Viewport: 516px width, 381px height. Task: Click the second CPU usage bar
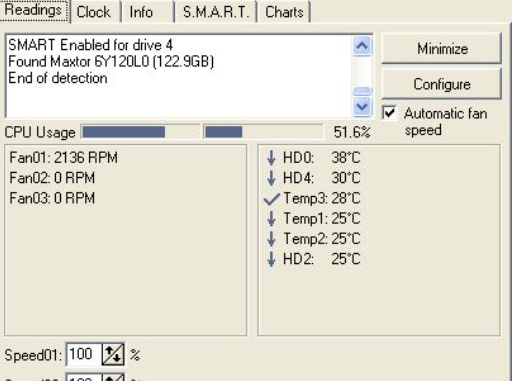coord(263,132)
